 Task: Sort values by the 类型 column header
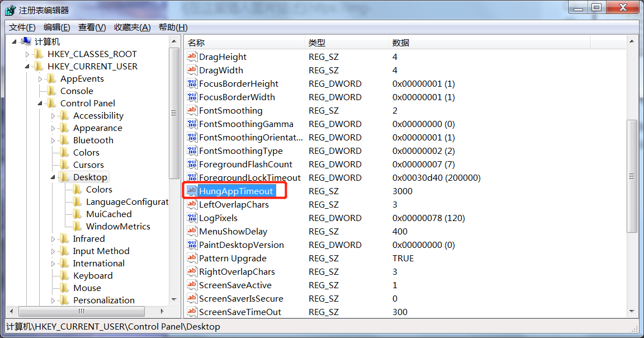point(347,43)
